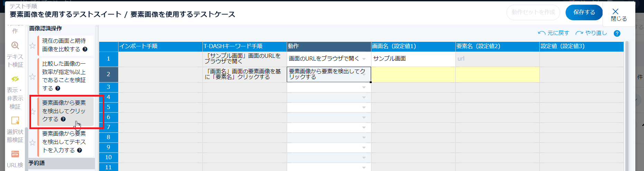
Task: Open the URL検証 HTTP category icon
Action: (x=15, y=154)
